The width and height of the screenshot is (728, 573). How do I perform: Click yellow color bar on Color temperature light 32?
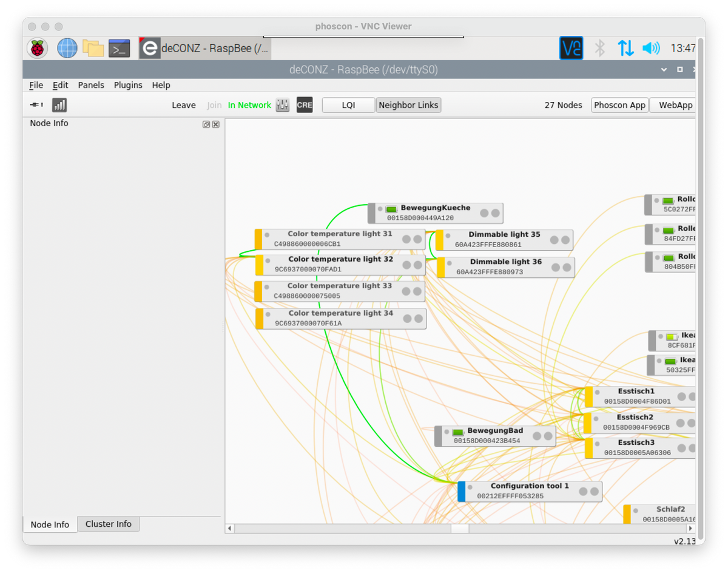pyautogui.click(x=259, y=265)
